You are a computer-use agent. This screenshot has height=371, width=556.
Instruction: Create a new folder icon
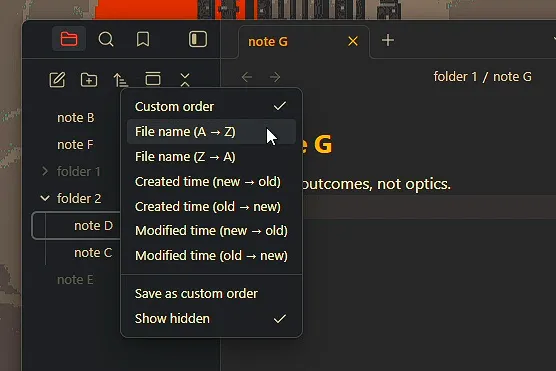89,79
